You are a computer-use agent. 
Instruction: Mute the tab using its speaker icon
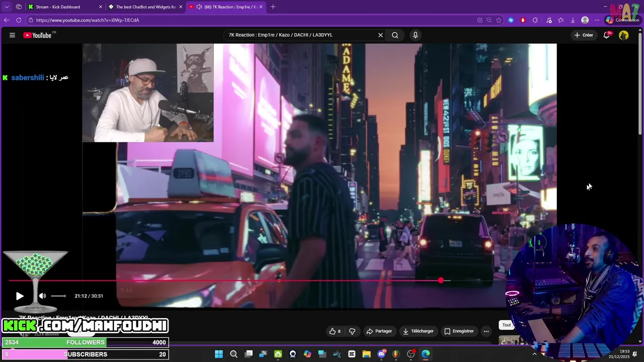pos(199,7)
